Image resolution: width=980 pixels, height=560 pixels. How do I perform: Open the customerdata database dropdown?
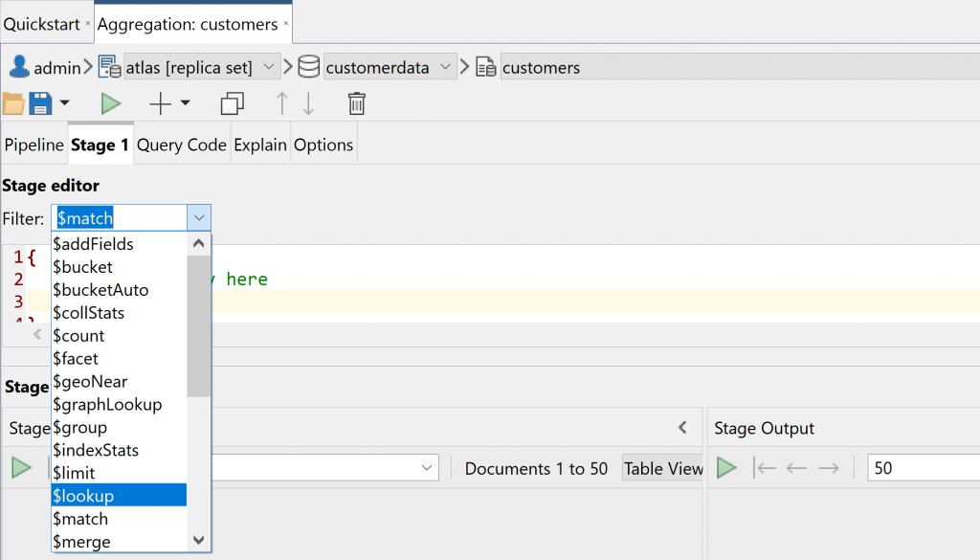(446, 67)
